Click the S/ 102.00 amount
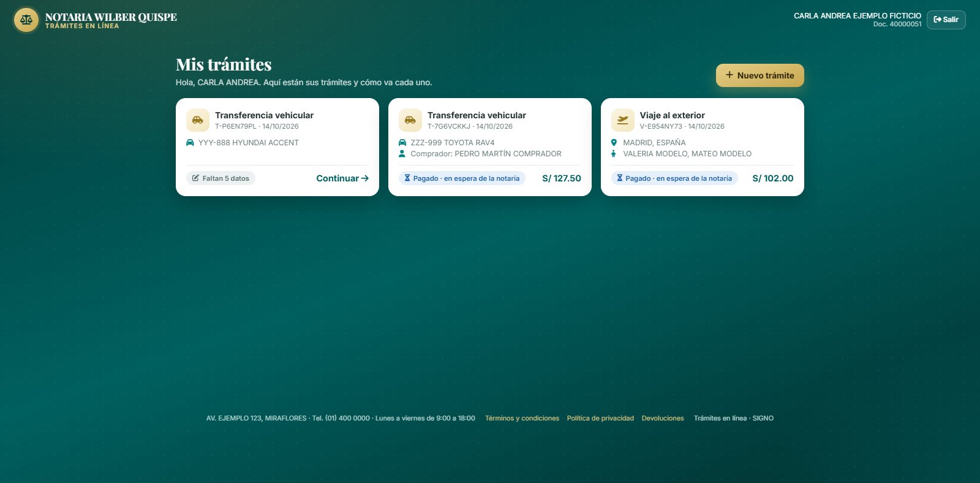Screen dimensions: 980x483 point(773,178)
